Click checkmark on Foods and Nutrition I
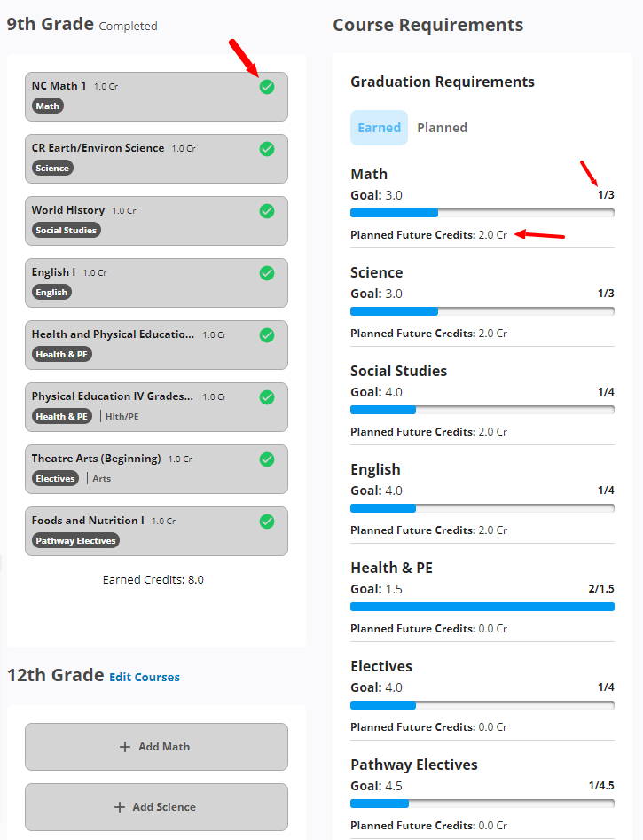The image size is (643, 840). pos(267,522)
